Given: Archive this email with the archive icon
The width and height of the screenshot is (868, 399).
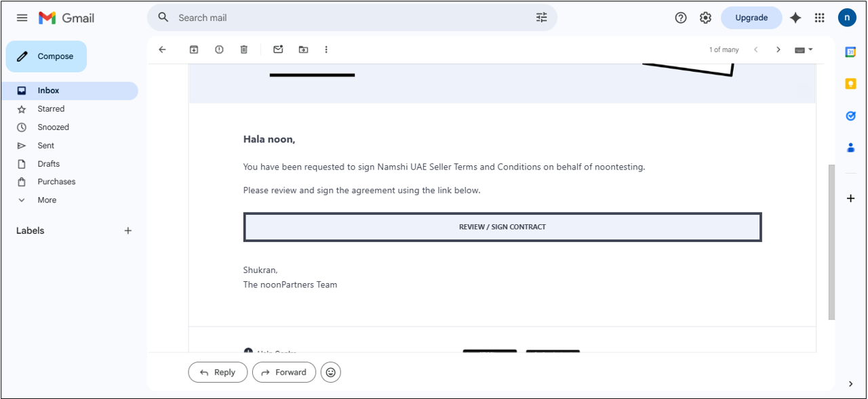Looking at the screenshot, I should 194,49.
